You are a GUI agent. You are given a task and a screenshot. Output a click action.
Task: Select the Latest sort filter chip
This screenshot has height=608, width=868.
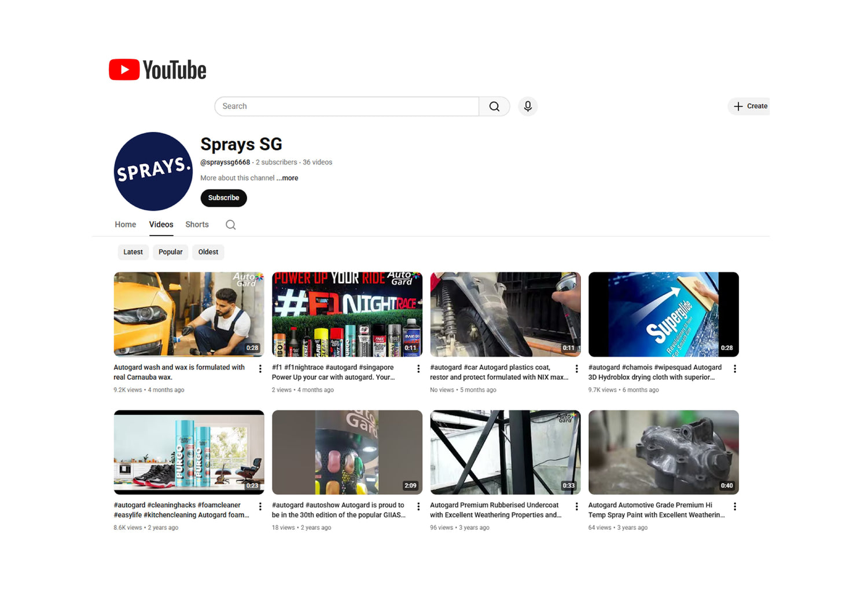tap(133, 252)
